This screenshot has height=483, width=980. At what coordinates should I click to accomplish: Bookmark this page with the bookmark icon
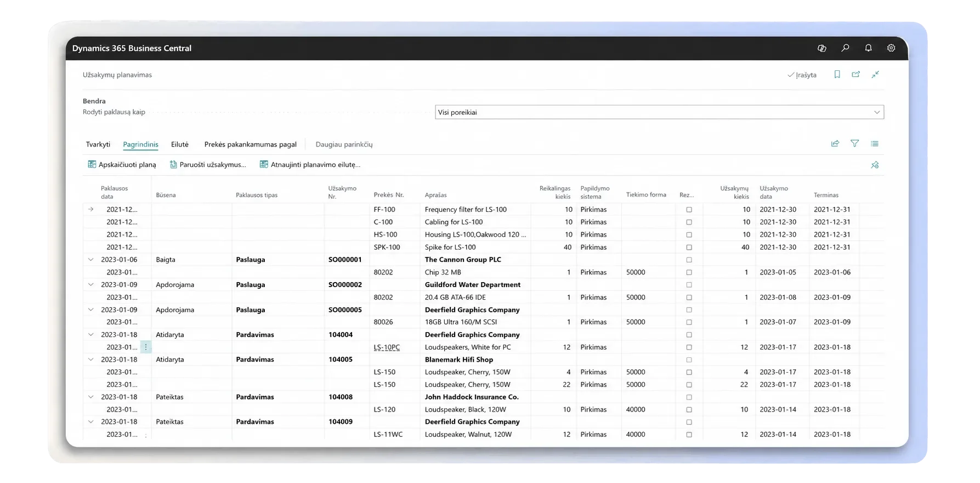837,75
